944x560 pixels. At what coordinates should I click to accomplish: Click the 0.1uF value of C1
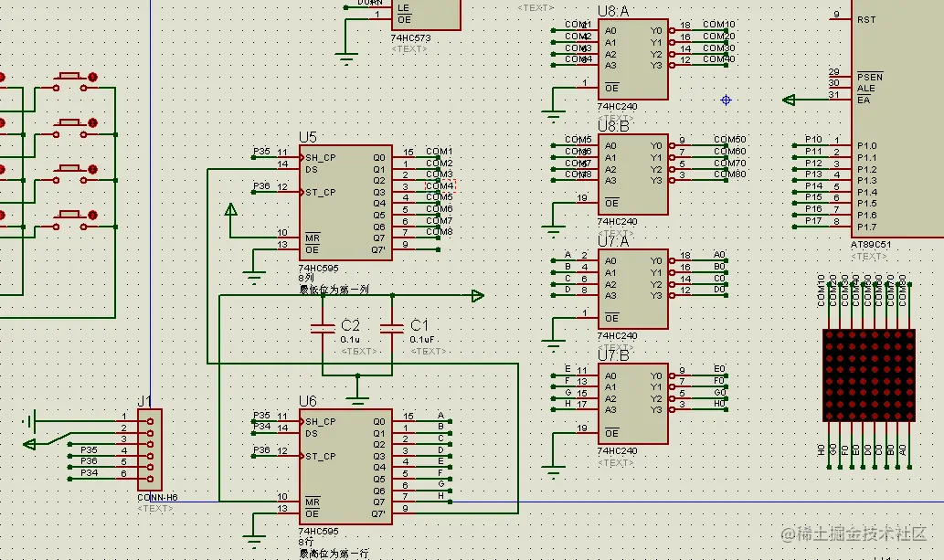422,340
